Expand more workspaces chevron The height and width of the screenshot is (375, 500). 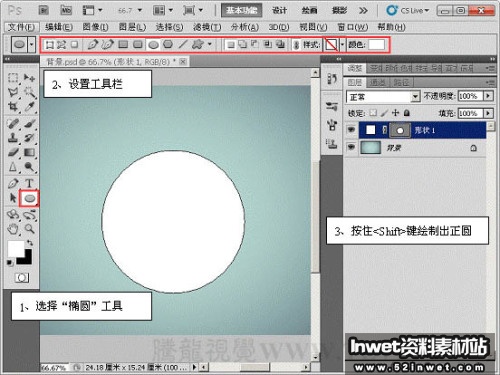363,11
